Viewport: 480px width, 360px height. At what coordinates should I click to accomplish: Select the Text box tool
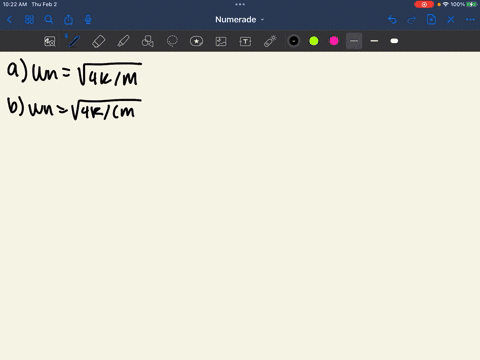point(245,41)
